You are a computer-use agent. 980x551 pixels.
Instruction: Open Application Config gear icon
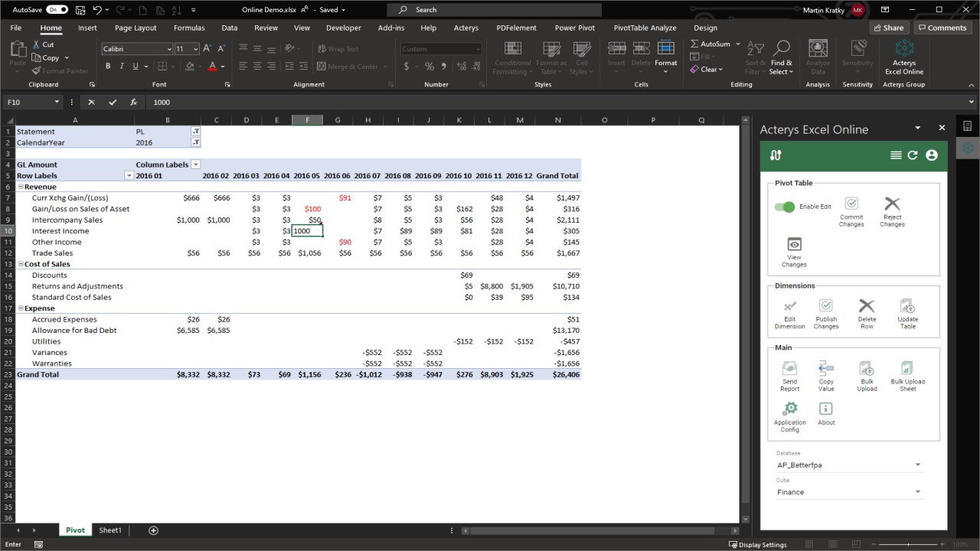point(790,409)
